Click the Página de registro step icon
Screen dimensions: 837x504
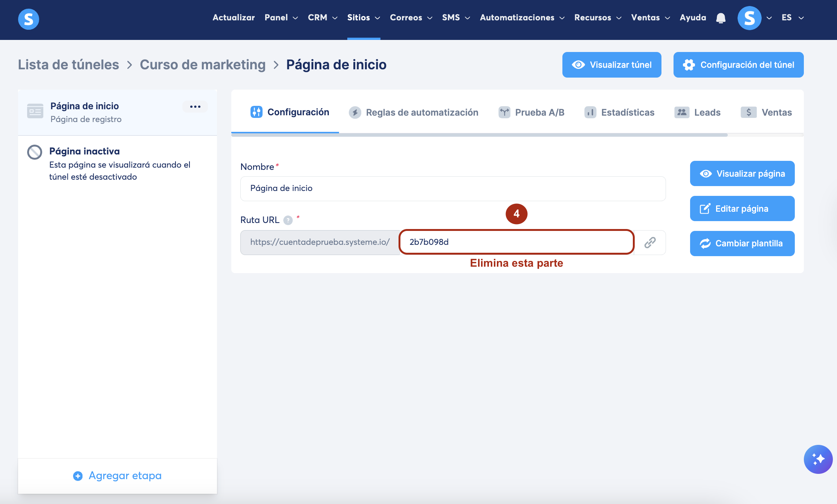[35, 111]
